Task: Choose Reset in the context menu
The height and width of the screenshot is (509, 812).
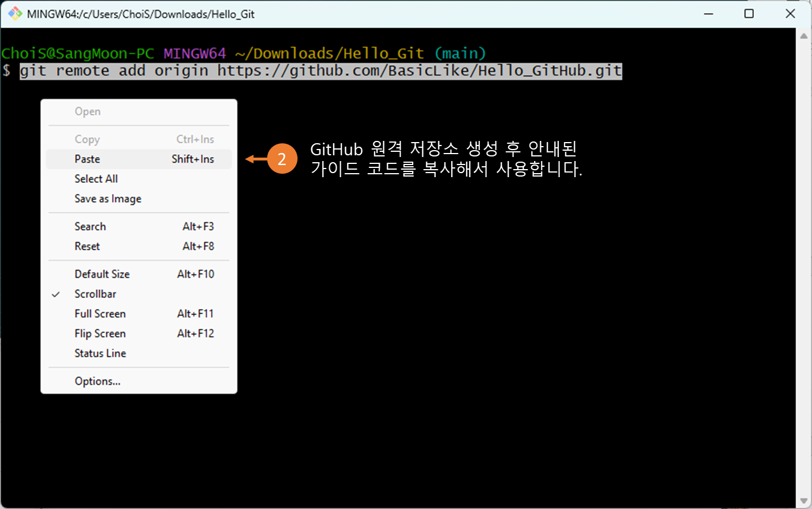Action: [x=139, y=246]
